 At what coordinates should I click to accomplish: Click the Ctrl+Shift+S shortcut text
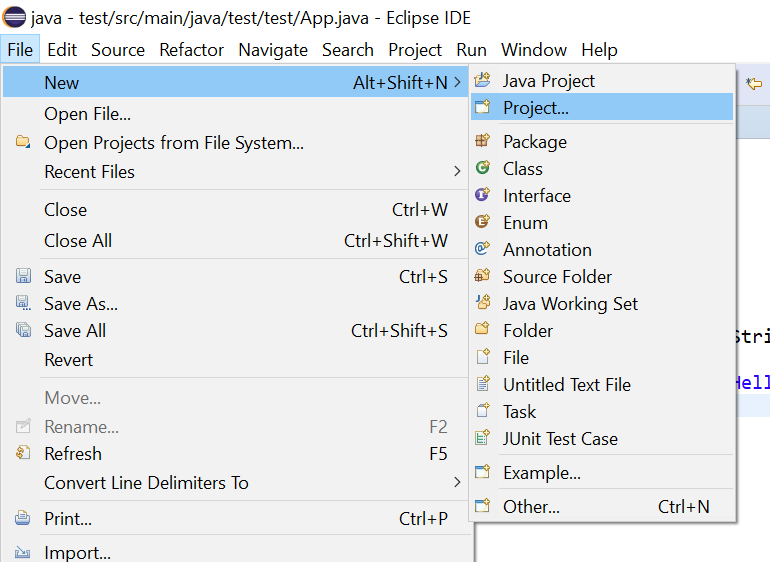pyautogui.click(x=399, y=331)
